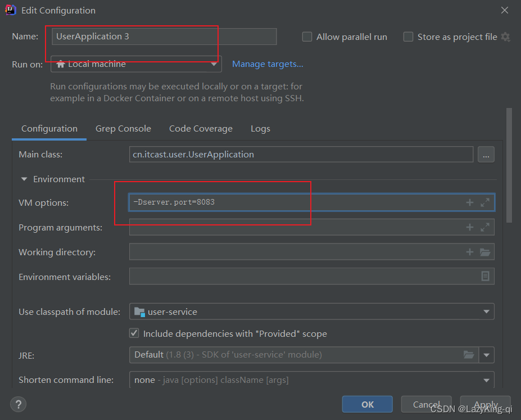The image size is (521, 420).
Task: Click the Name input field
Action: point(164,37)
